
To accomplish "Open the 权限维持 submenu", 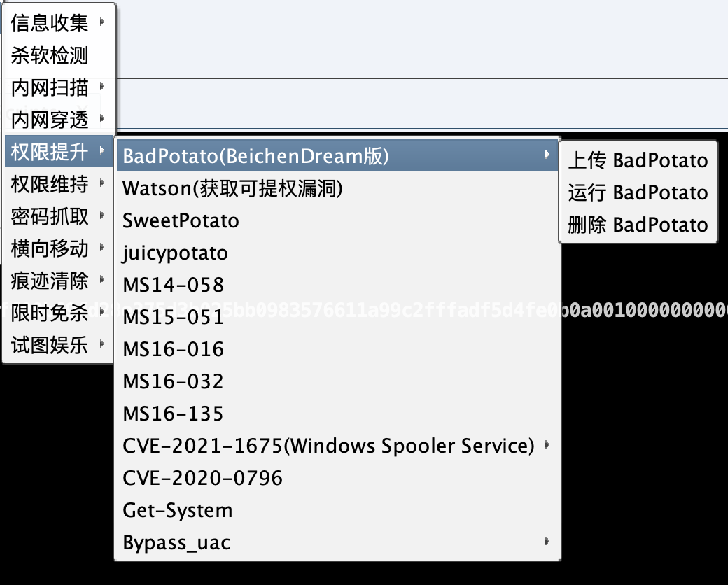I will coord(59,184).
